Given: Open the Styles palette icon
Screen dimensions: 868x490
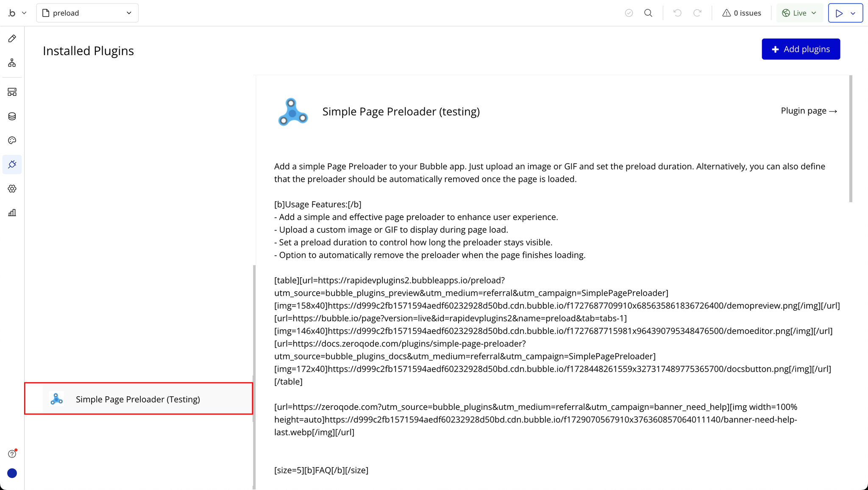Looking at the screenshot, I should tap(12, 140).
